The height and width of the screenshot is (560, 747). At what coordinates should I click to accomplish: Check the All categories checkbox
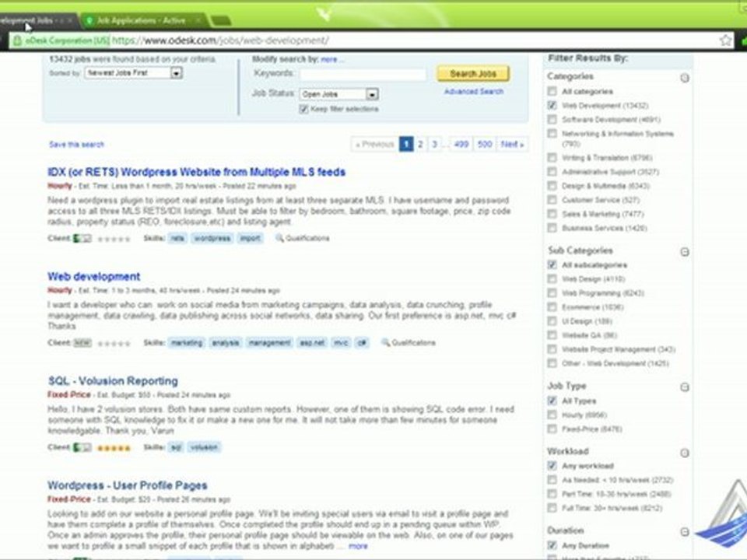click(552, 91)
